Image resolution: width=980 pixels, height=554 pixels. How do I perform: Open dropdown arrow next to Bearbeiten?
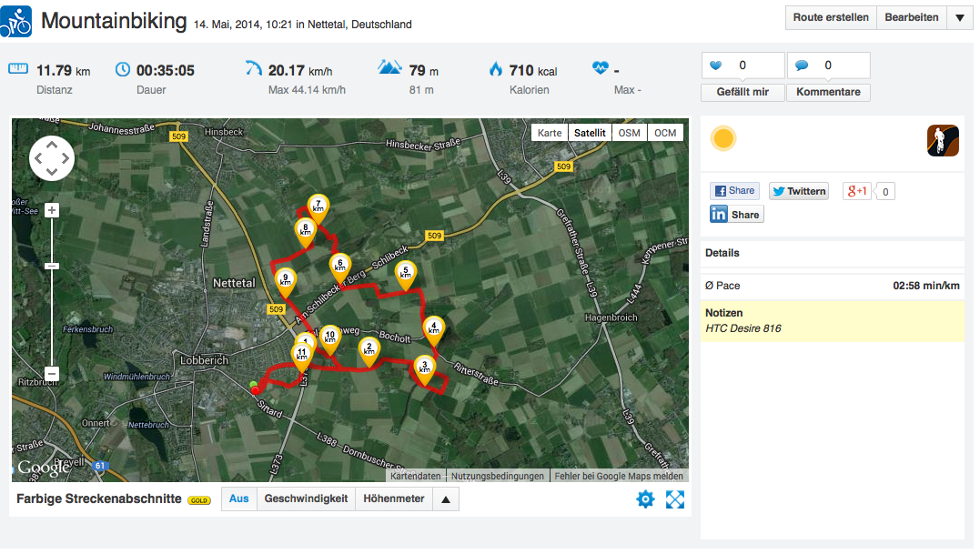(x=959, y=17)
